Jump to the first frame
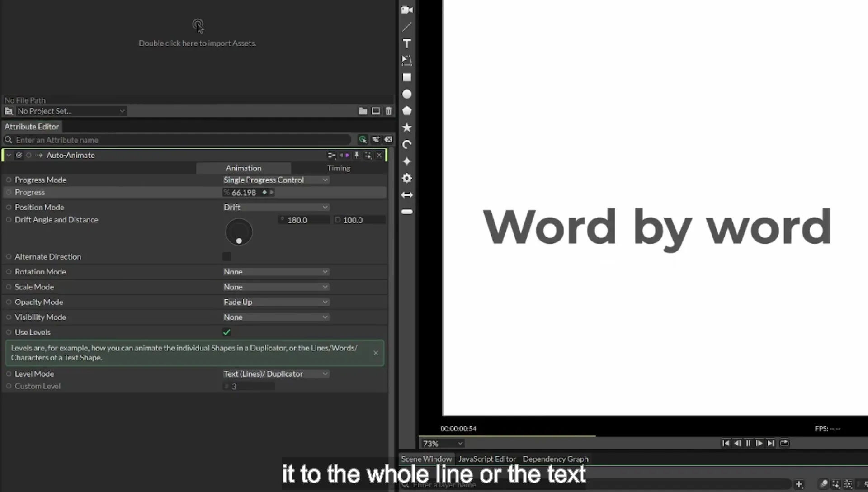Viewport: 868px width, 492px height. click(x=726, y=443)
